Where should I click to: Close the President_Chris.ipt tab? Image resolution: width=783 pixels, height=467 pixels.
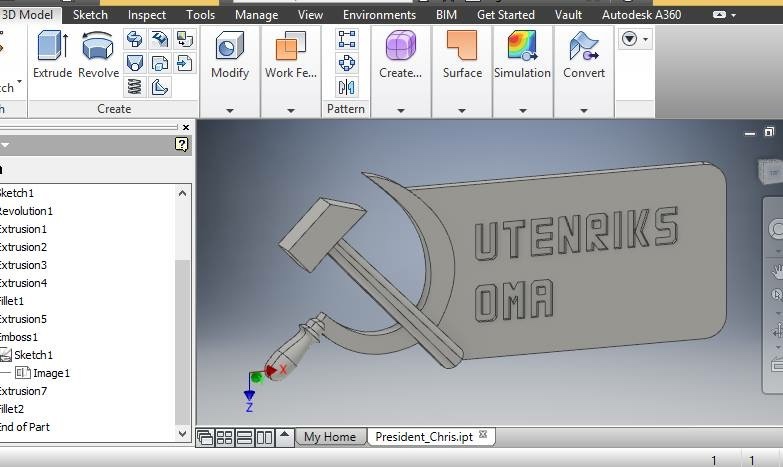pos(483,435)
